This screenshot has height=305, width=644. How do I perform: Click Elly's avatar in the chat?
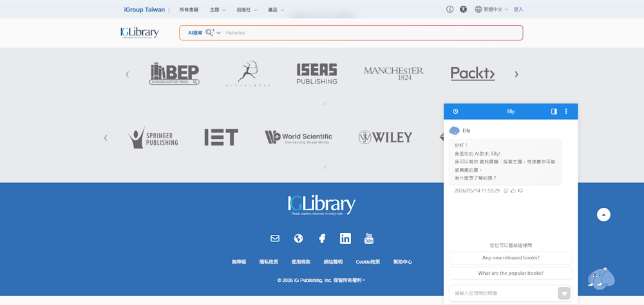point(454,131)
